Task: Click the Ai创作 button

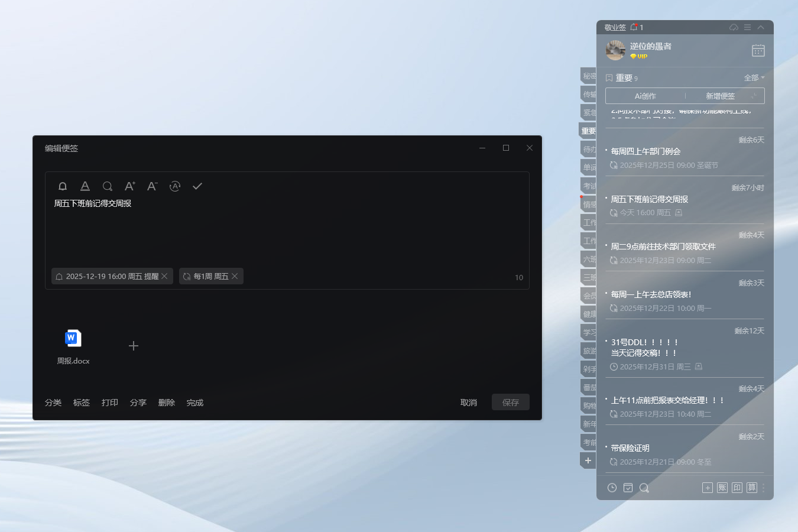Action: click(645, 95)
